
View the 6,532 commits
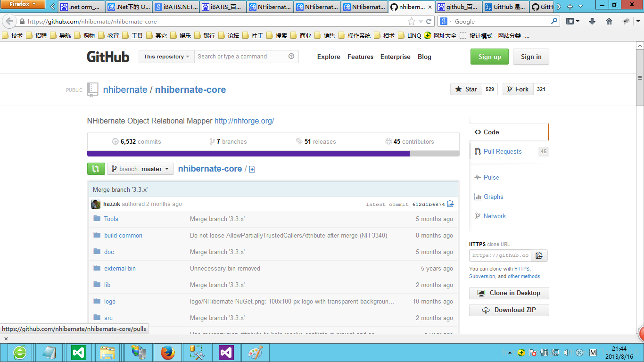(x=137, y=141)
